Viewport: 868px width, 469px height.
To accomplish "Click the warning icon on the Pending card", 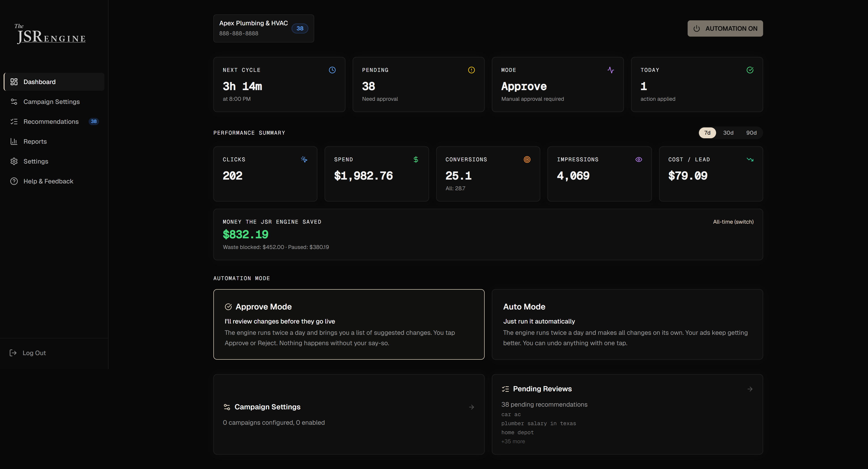I will (471, 70).
